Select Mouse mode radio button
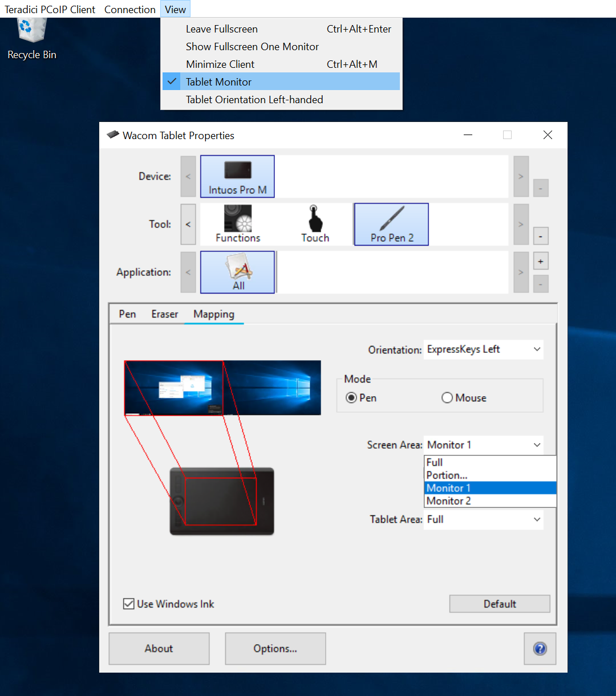 click(x=447, y=398)
